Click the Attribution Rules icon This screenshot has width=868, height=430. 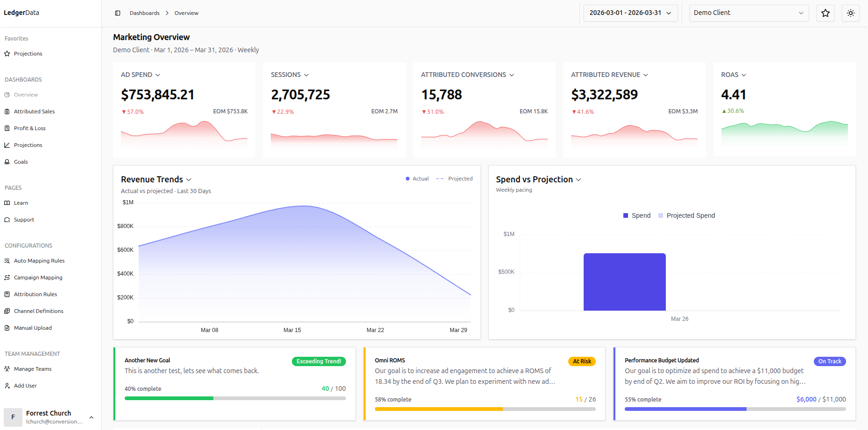[x=7, y=294]
